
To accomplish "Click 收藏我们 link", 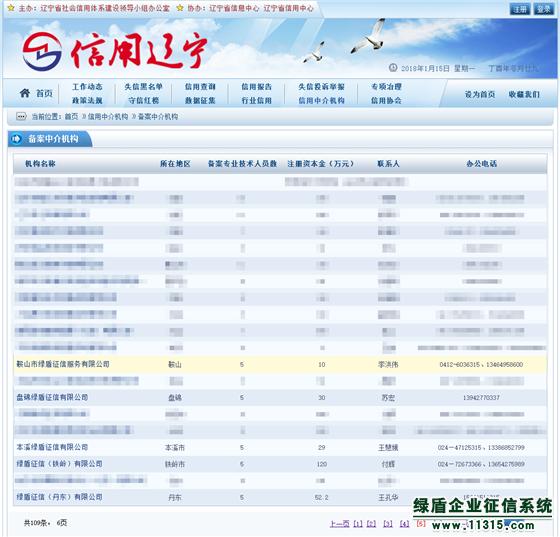I will 524,94.
